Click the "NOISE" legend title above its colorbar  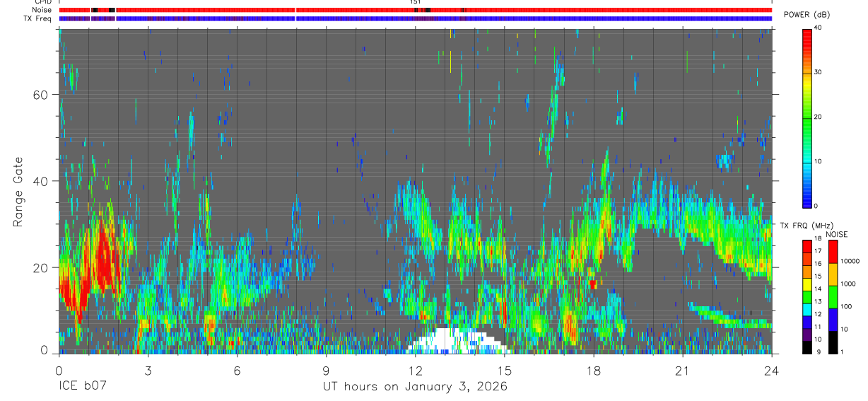point(838,234)
